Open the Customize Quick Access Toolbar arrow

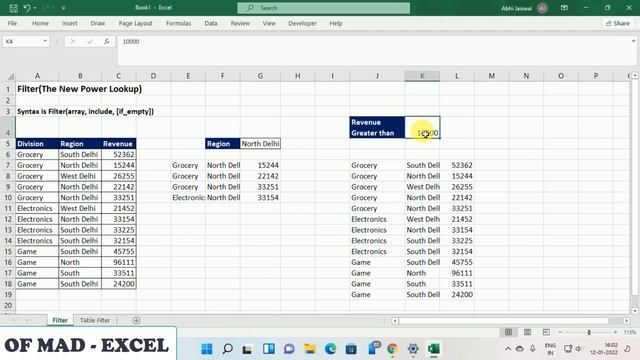pyautogui.click(x=63, y=8)
